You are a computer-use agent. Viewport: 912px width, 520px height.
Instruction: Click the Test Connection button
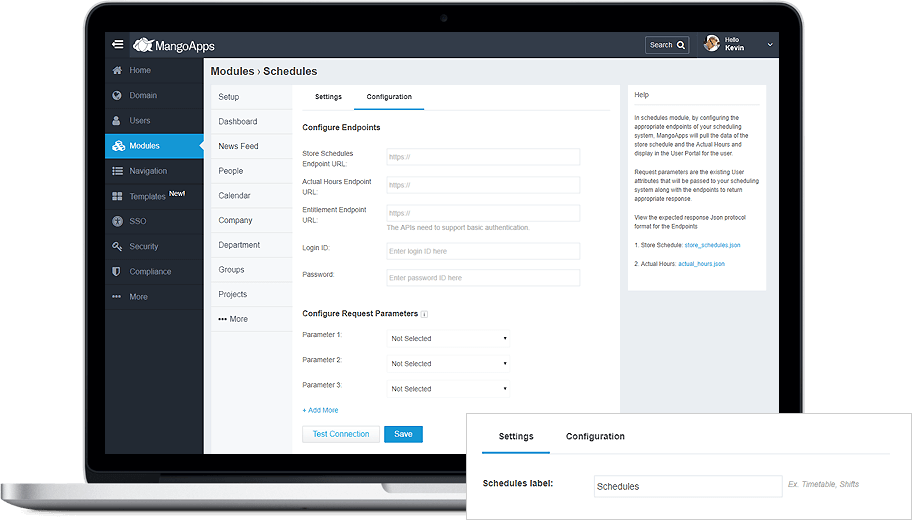(x=341, y=434)
